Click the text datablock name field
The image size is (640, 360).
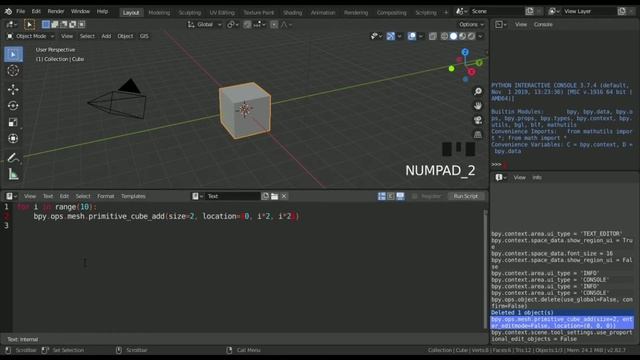[232, 196]
